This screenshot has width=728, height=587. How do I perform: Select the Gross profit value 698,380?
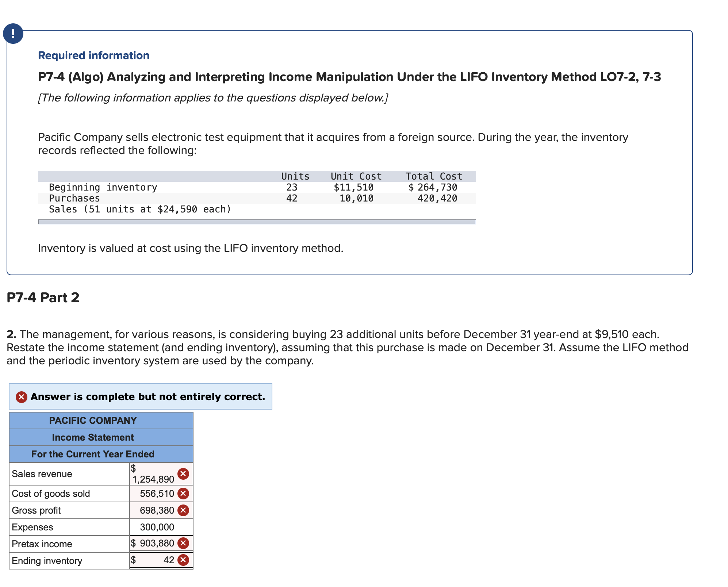point(157,510)
